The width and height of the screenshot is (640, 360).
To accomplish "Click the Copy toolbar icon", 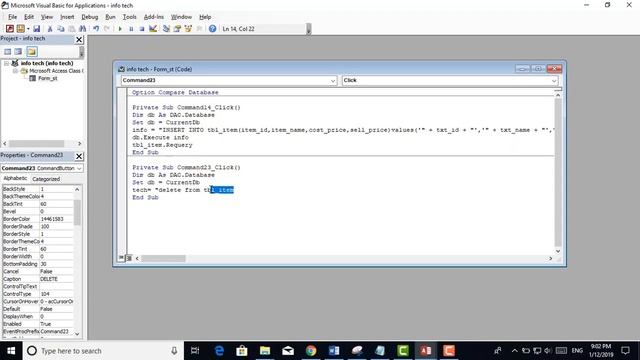I will (61, 29).
